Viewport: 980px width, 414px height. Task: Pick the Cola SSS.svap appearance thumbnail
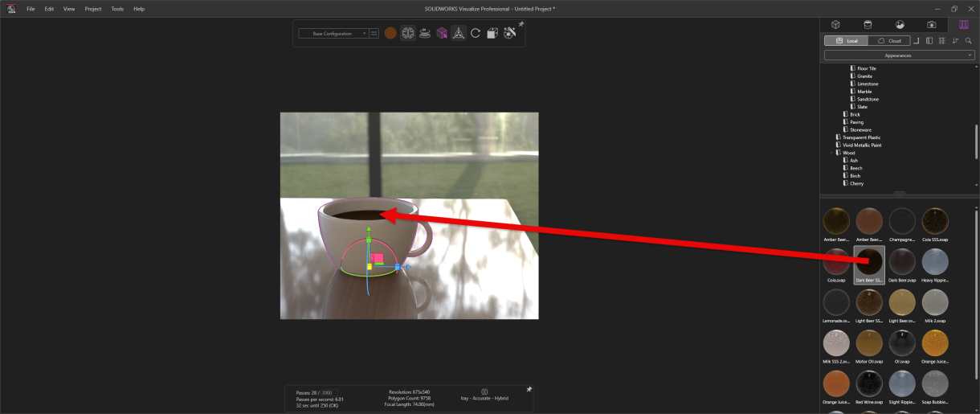[935, 220]
